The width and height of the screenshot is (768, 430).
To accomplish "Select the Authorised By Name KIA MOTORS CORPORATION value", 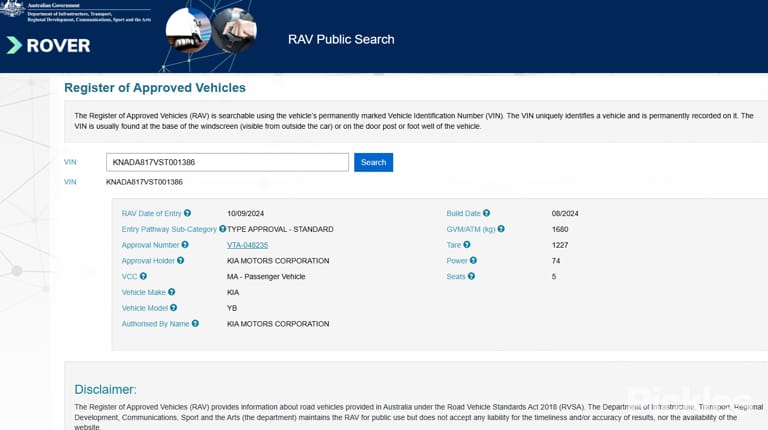I will [278, 324].
